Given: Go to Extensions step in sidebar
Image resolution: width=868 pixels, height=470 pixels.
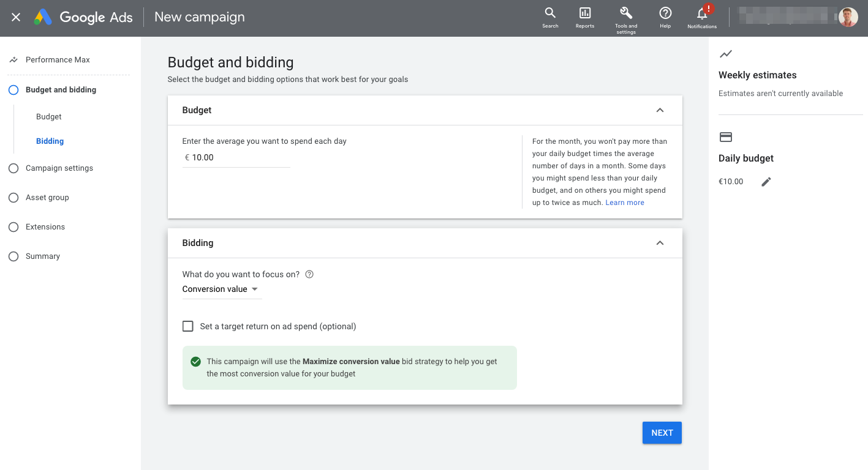Looking at the screenshot, I should (x=45, y=227).
